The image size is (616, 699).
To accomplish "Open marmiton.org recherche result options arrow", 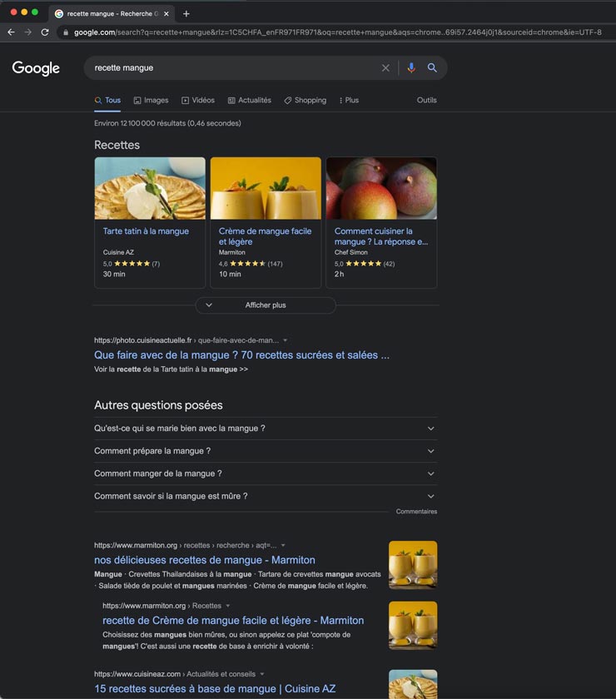I will (x=283, y=545).
